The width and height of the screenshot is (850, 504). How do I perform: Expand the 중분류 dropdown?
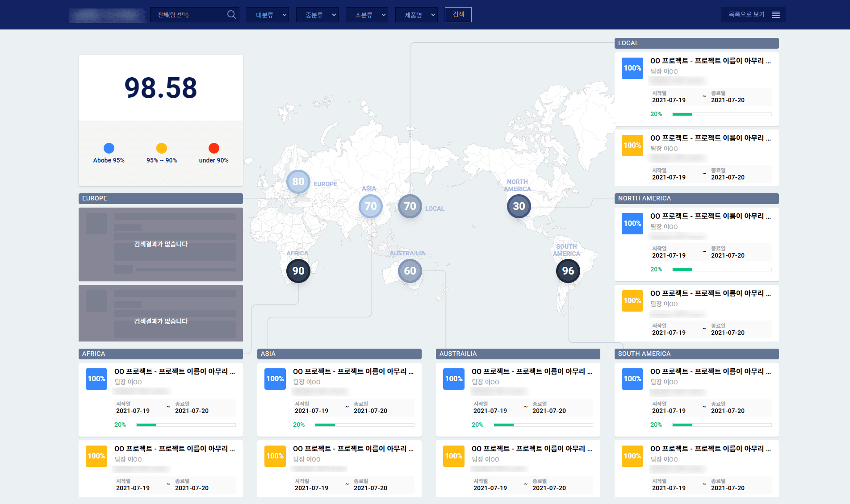[317, 15]
